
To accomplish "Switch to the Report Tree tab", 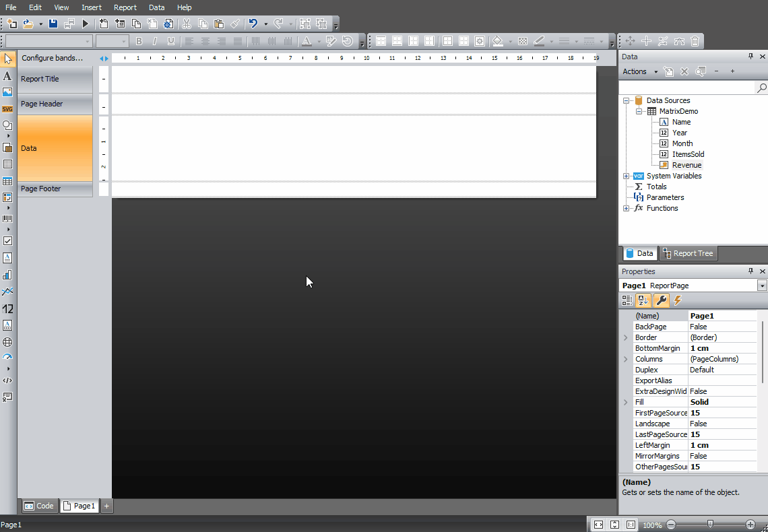I will pos(688,253).
